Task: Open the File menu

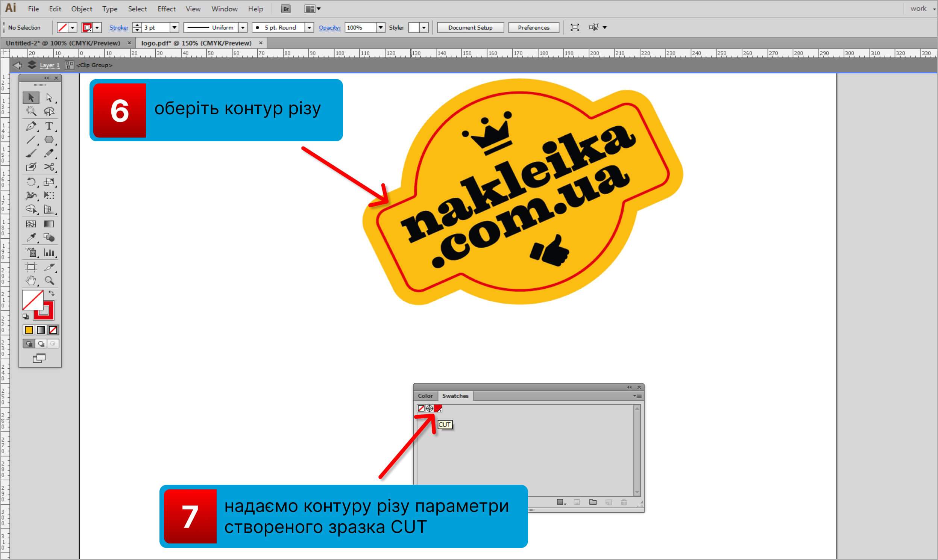Action: click(33, 9)
